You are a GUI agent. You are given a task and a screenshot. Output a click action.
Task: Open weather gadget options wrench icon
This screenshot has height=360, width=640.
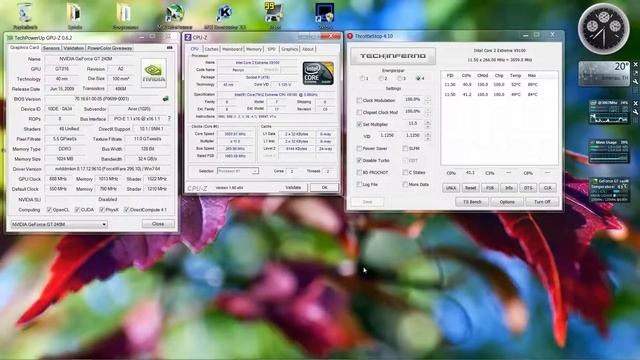635,82
